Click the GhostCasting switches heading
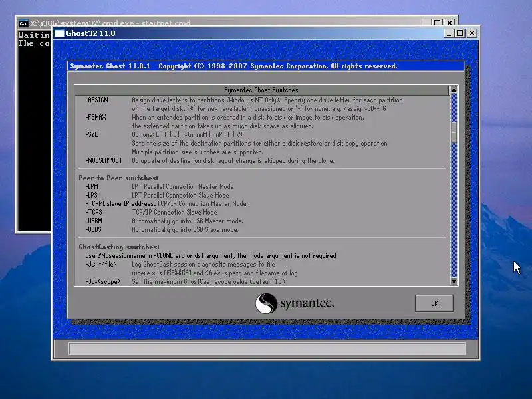Image resolution: width=532 pixels, height=399 pixels. pos(119,247)
